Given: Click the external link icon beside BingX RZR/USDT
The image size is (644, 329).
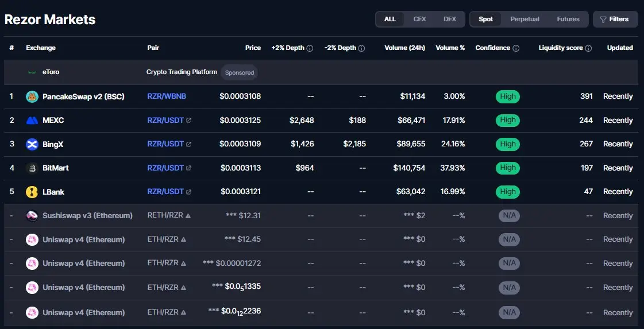Looking at the screenshot, I should [x=188, y=144].
